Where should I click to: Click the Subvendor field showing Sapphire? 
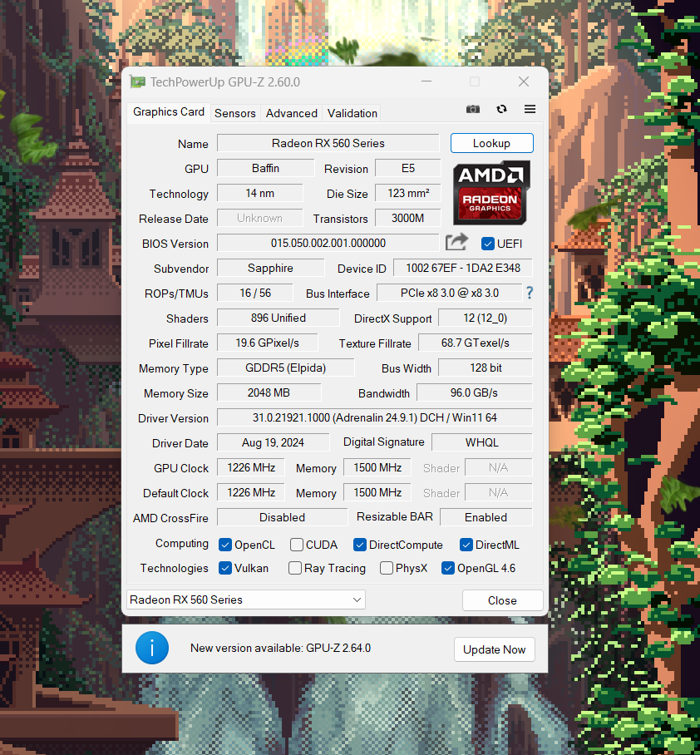[x=270, y=268]
